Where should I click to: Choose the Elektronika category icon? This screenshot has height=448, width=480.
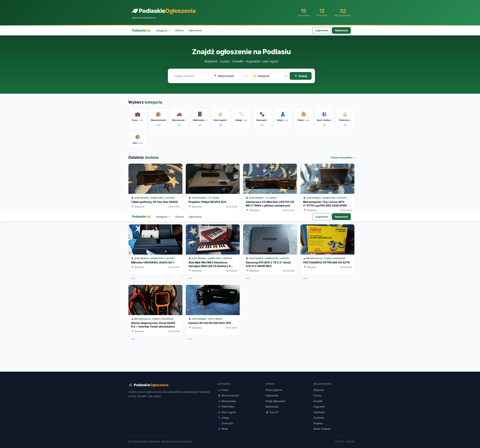[x=200, y=114]
